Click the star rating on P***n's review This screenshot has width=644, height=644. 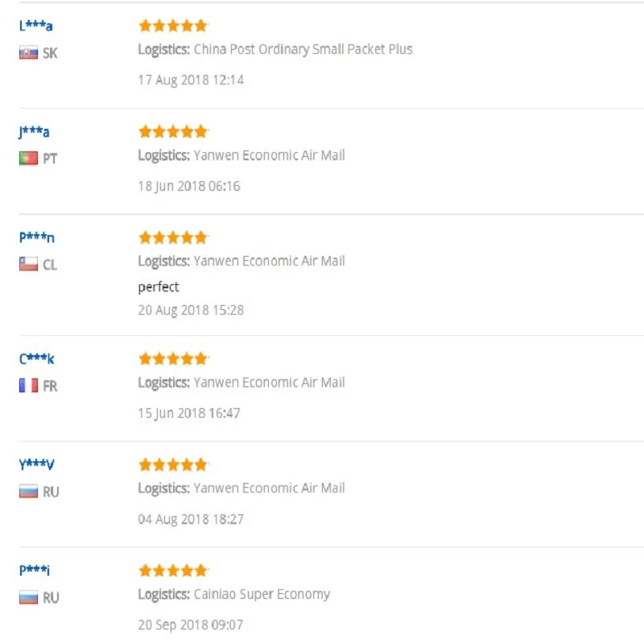(x=173, y=237)
